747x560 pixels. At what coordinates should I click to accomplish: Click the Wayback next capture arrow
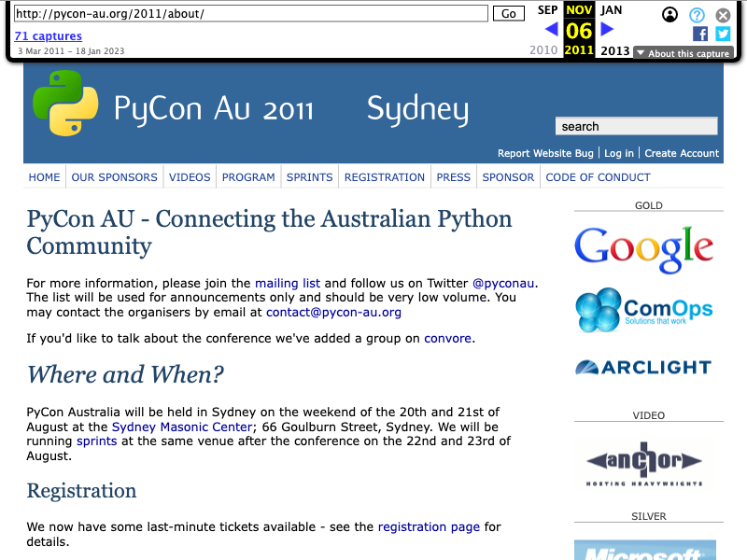click(x=607, y=30)
